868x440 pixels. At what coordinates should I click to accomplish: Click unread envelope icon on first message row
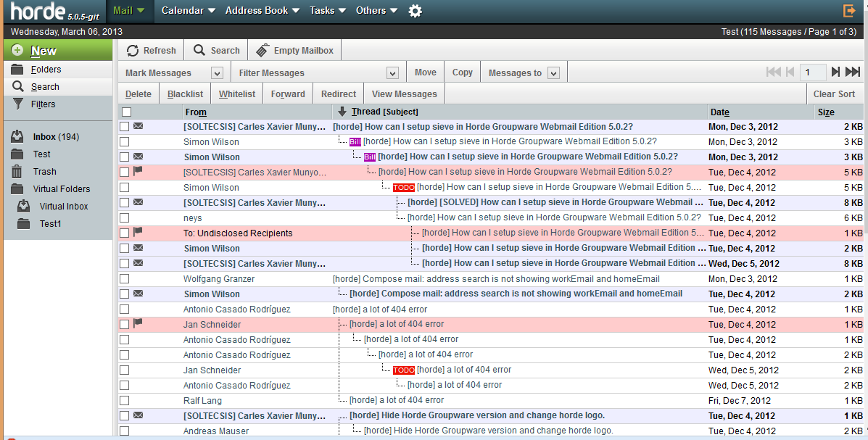(x=139, y=126)
